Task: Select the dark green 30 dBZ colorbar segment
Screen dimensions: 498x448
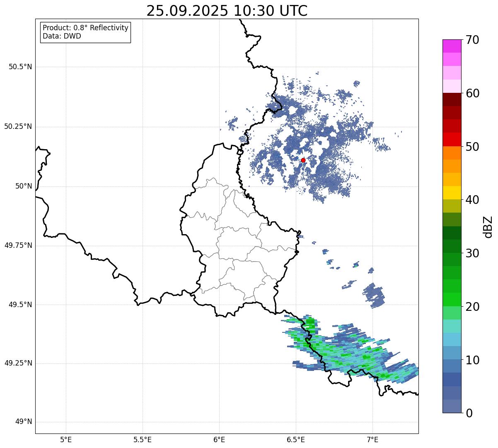Action: [452, 246]
